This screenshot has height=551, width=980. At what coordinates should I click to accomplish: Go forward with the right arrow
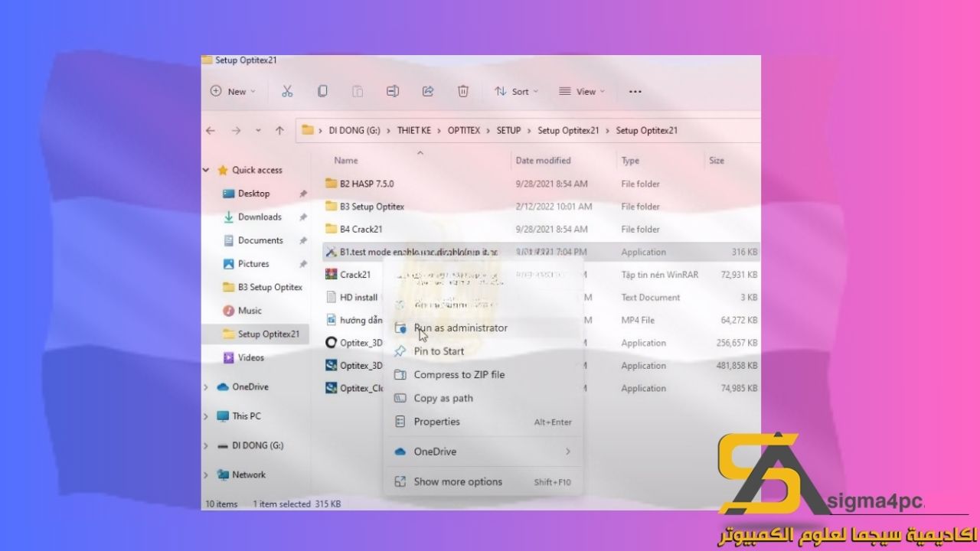pyautogui.click(x=234, y=130)
